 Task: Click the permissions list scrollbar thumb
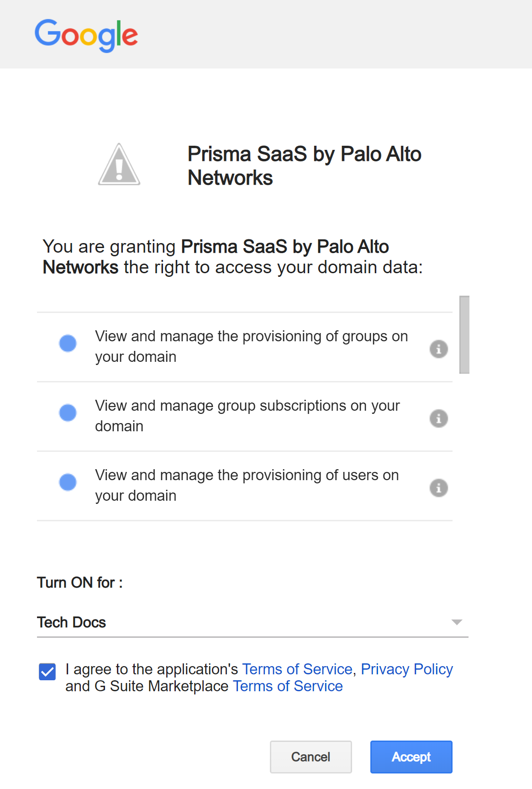click(464, 334)
